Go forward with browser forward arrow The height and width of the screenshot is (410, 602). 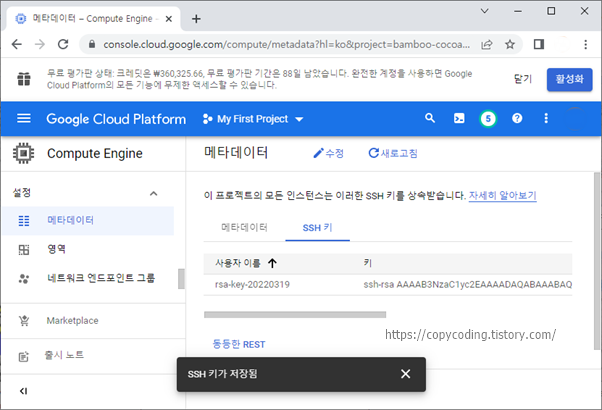[40, 45]
